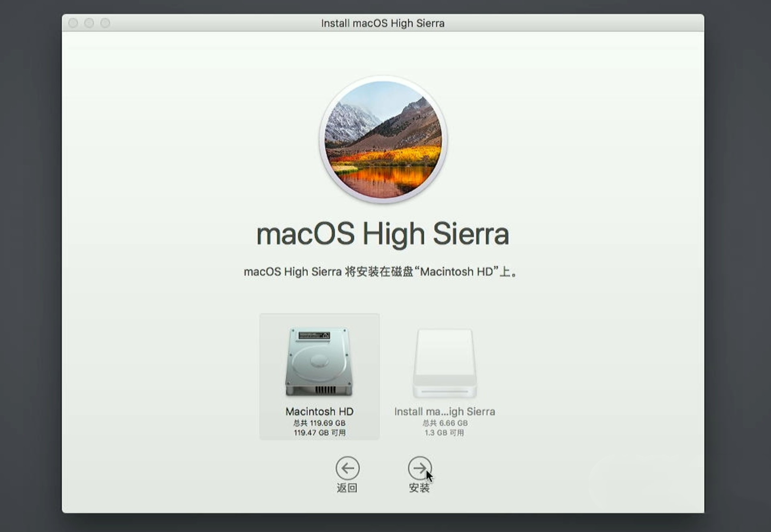Click the 总共 6.66 GB capacity text

point(445,423)
